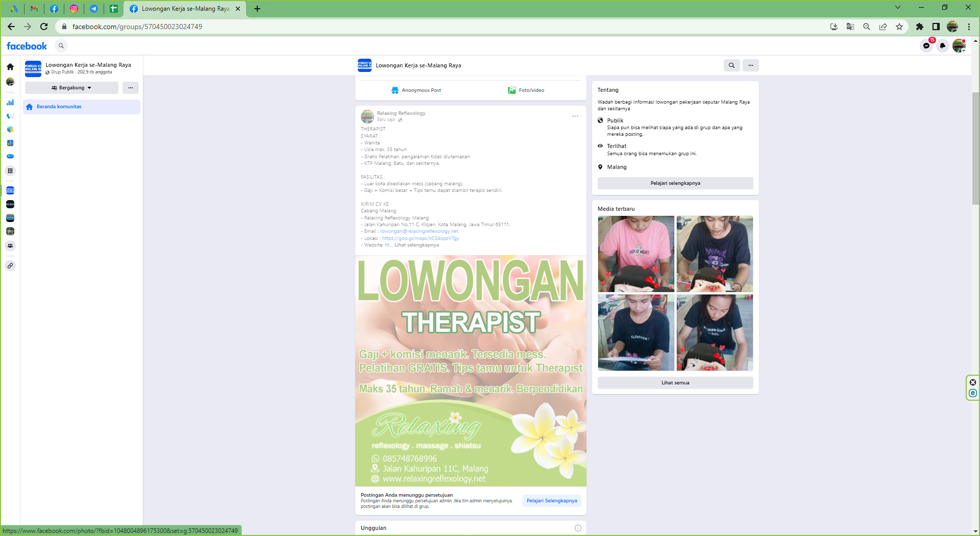Open Messenger chats

pos(926,46)
